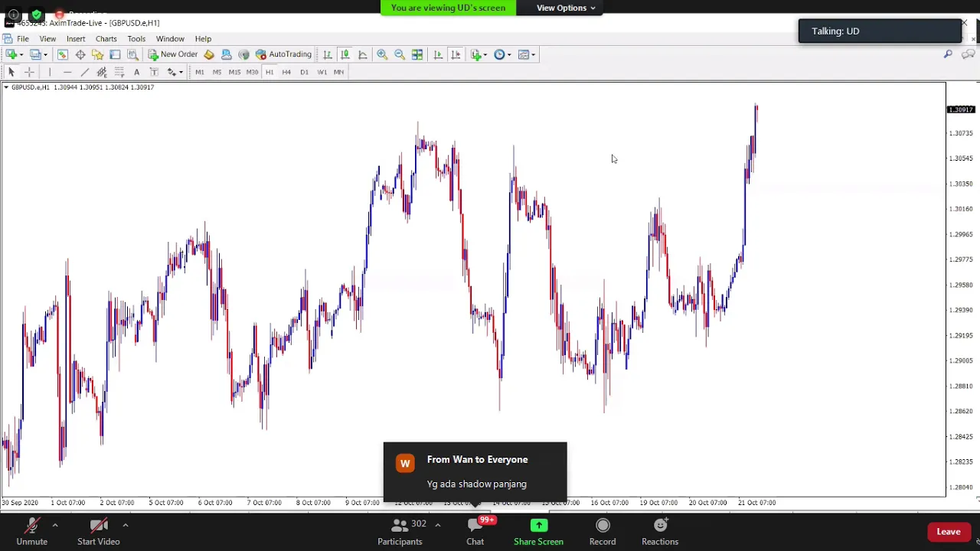Expand Zoom View Options dropdown
Screen dimensions: 980x551
click(x=566, y=8)
